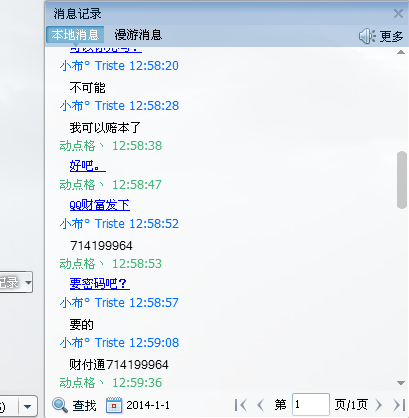The height and width of the screenshot is (418, 409).
Task: Click sender header 小布° Triste 12:58:52
Action: tap(119, 224)
